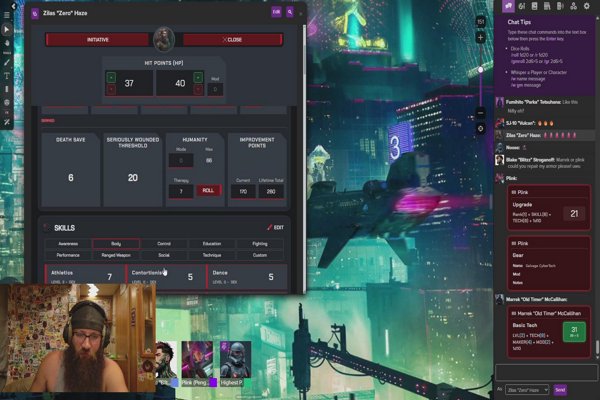Click the max HP value 40
Viewport: 600px width, 400px height.
[x=180, y=83]
